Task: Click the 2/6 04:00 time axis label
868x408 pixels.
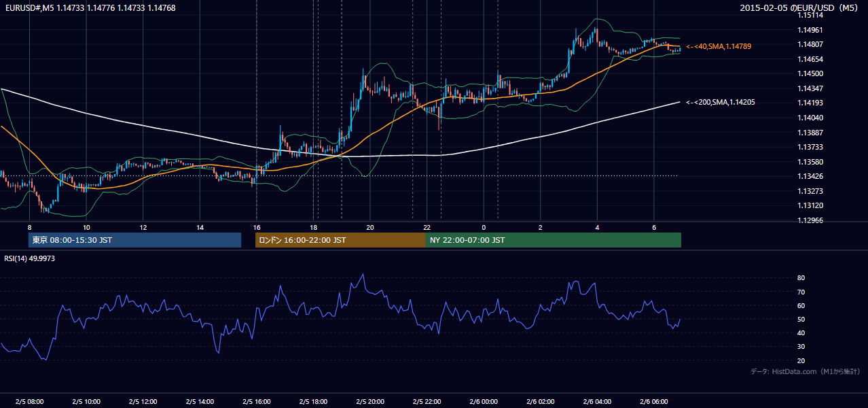Action: [x=596, y=402]
